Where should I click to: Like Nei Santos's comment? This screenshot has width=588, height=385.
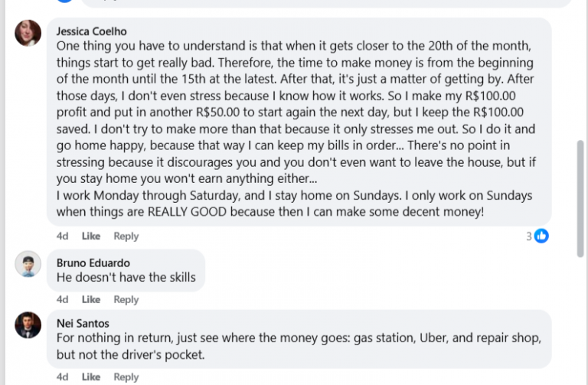pyautogui.click(x=91, y=377)
